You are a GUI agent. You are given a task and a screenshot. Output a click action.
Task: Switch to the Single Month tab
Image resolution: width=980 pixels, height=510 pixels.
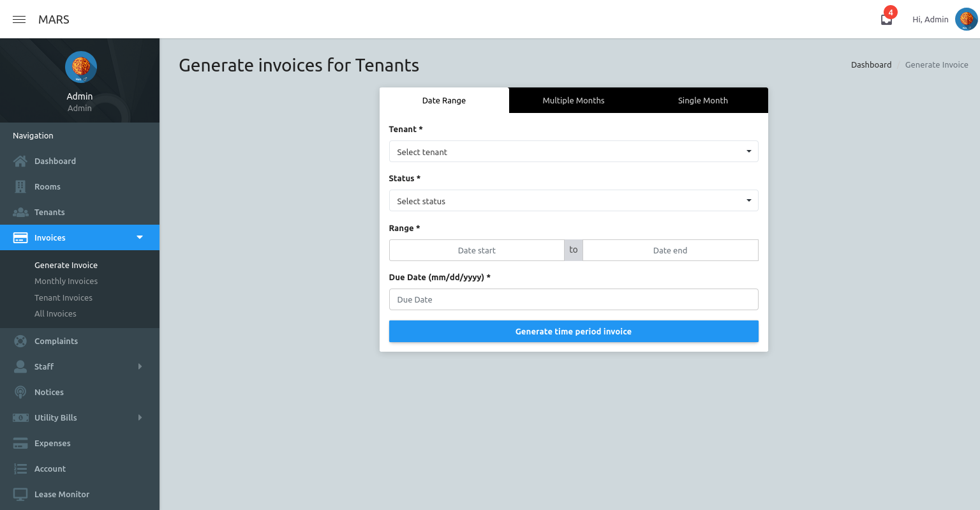[x=702, y=100]
